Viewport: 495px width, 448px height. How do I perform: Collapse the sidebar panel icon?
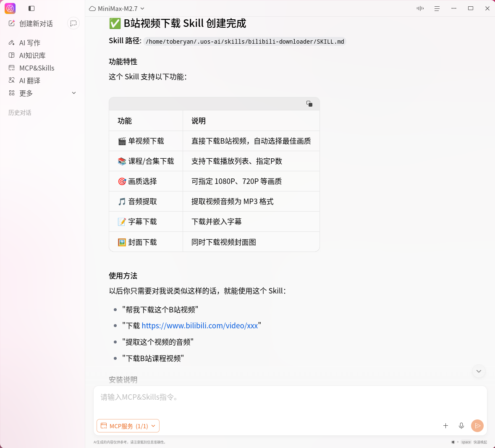[31, 8]
